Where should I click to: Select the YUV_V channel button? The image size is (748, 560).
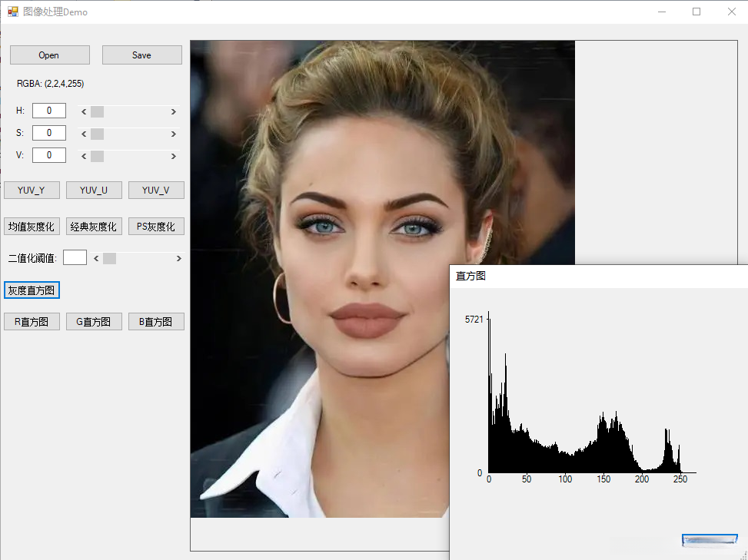[156, 191]
